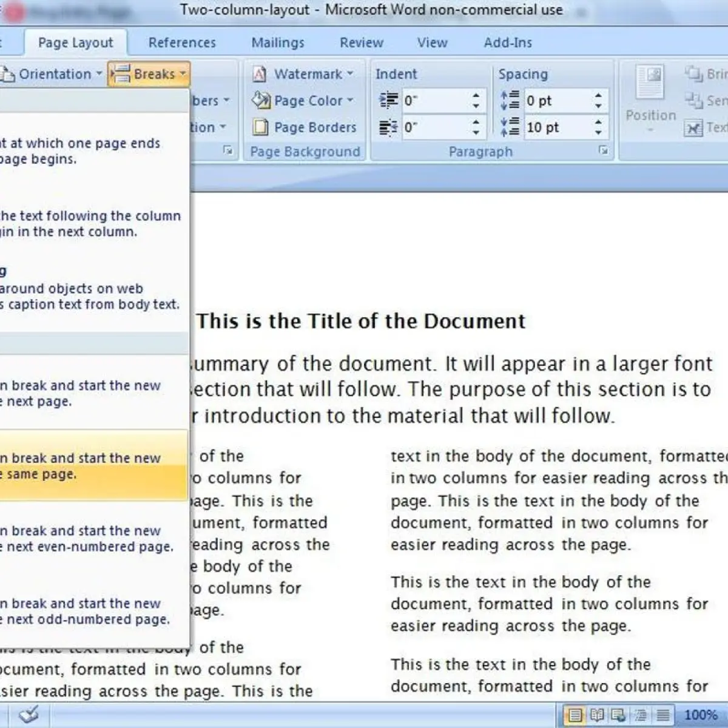This screenshot has width=728, height=728.
Task: Click the Indent Right icon
Action: (388, 127)
